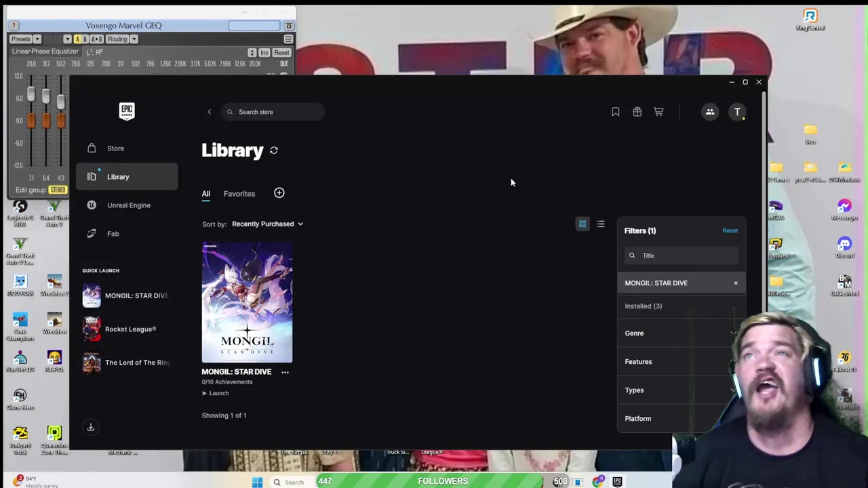This screenshot has height=488, width=868.
Task: Go to Store in the sidebar
Action: 127,148
